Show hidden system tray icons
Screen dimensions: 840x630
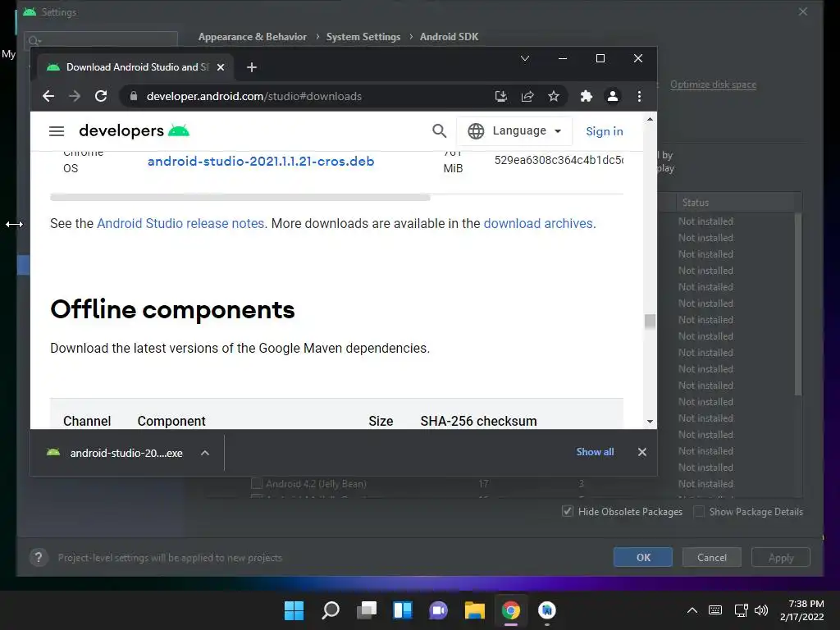pyautogui.click(x=692, y=610)
